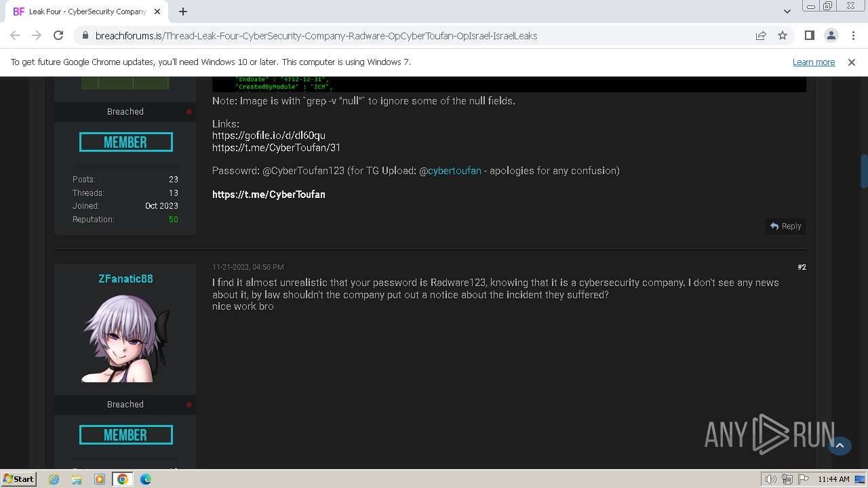Screen dimensions: 868x488
Task: Reply to the first post
Action: coord(786,226)
